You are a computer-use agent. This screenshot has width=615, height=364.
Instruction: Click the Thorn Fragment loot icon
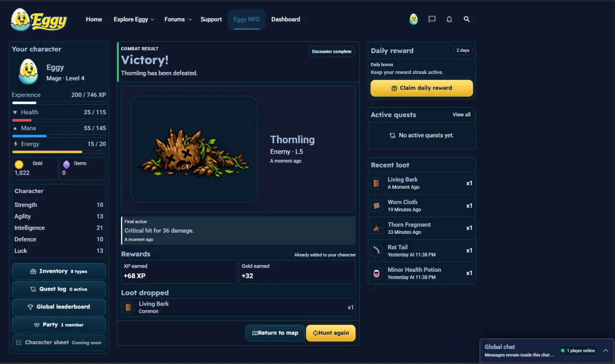click(377, 228)
